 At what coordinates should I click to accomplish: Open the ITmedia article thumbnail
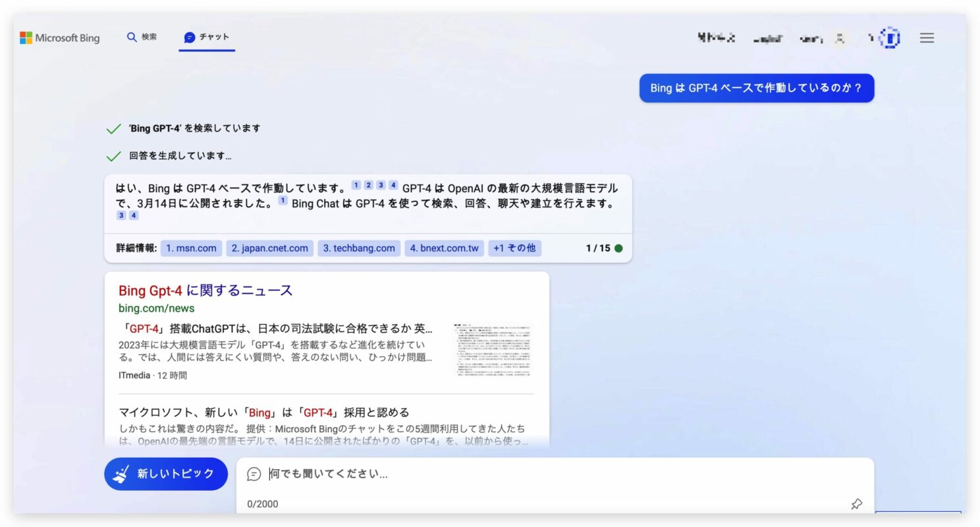point(493,350)
